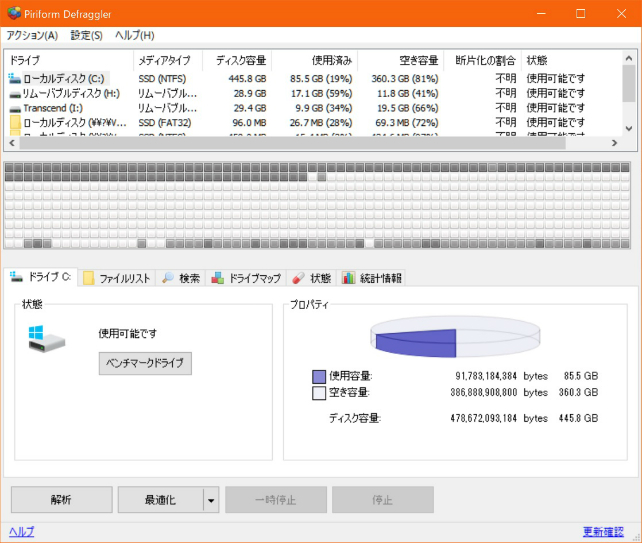Click the SSD (NTFS) media type cell
This screenshot has width=642, height=543.
[162, 79]
